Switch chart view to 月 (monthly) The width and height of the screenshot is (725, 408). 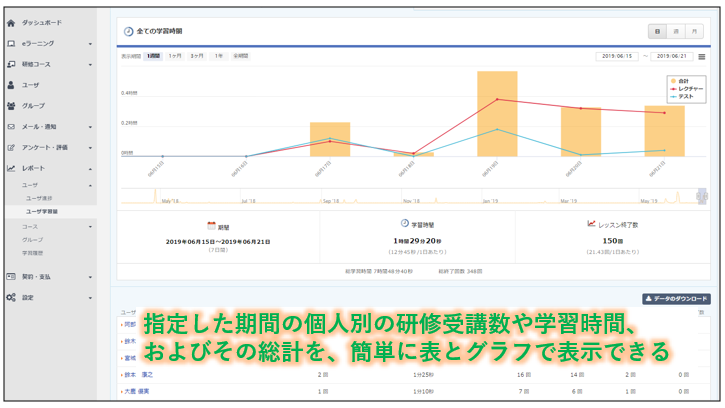pyautogui.click(x=693, y=32)
